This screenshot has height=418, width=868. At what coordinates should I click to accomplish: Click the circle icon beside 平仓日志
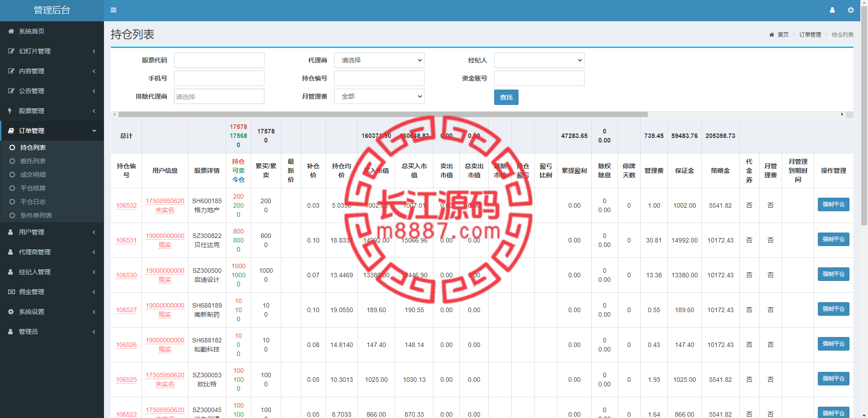12,202
